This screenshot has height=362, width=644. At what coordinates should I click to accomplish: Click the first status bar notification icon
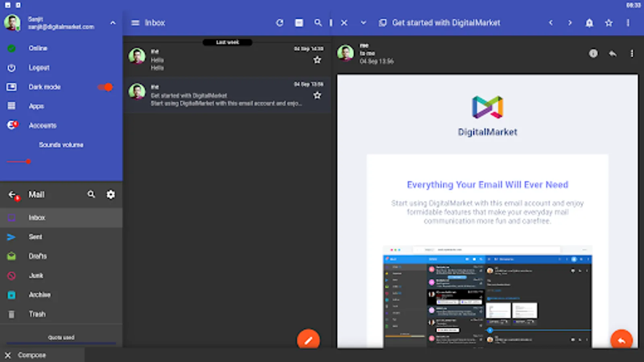pyautogui.click(x=8, y=5)
